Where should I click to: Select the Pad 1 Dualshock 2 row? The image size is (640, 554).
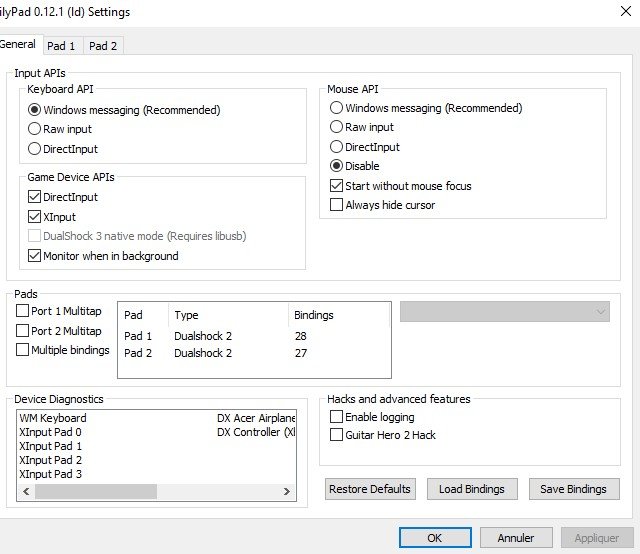[200, 337]
